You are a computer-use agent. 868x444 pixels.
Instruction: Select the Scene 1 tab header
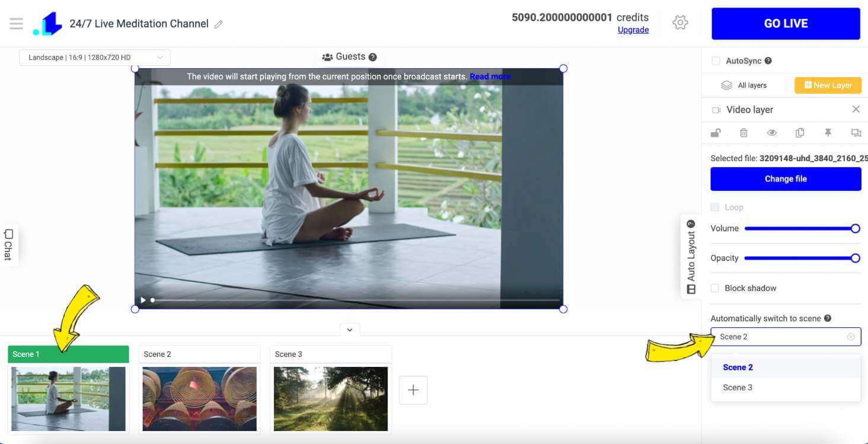(x=68, y=354)
